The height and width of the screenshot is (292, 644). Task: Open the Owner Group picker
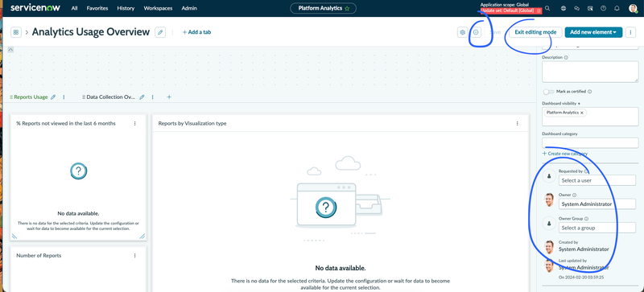click(x=597, y=228)
